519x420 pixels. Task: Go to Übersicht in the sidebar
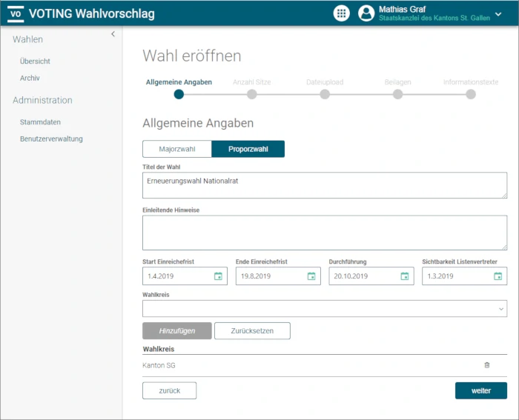point(35,61)
